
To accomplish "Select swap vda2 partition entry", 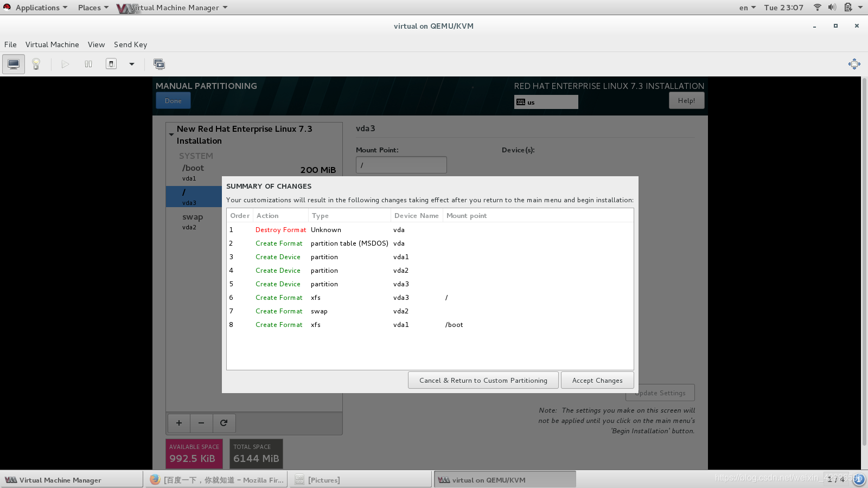I will pyautogui.click(x=194, y=221).
